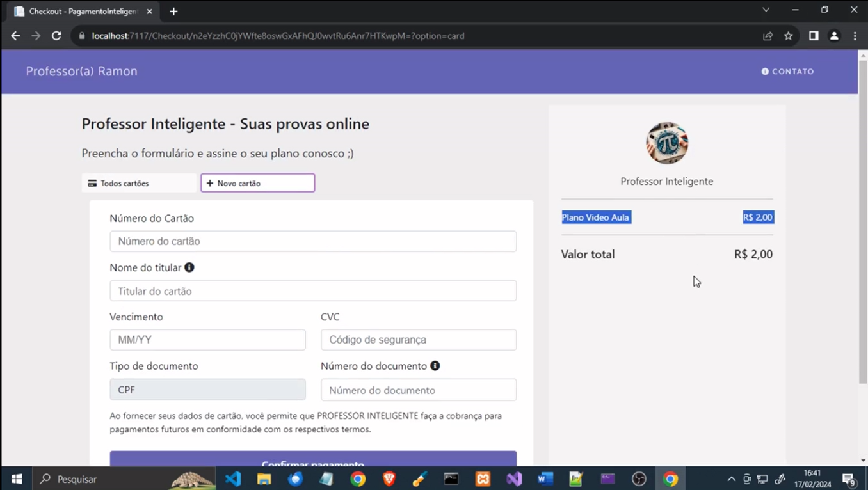Reload the checkout page
The image size is (868, 490).
click(56, 36)
